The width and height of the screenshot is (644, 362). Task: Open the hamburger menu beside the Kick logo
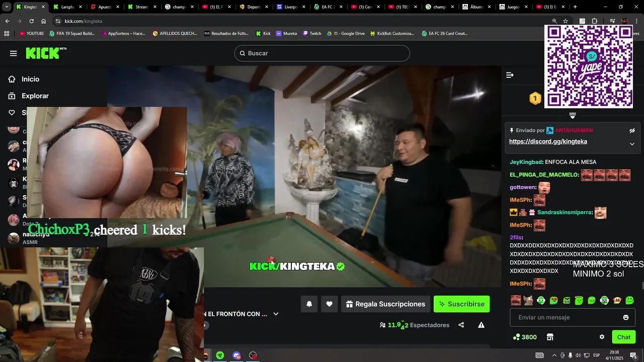13,53
